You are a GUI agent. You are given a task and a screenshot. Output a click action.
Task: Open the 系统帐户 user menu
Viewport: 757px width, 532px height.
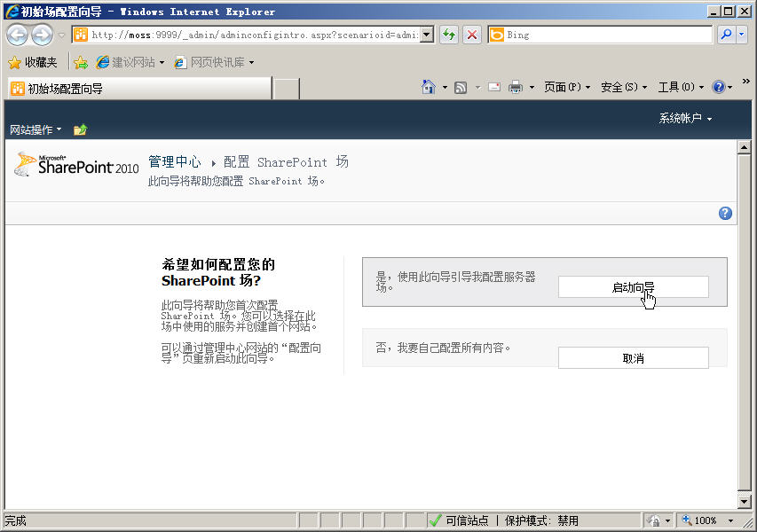pos(685,118)
